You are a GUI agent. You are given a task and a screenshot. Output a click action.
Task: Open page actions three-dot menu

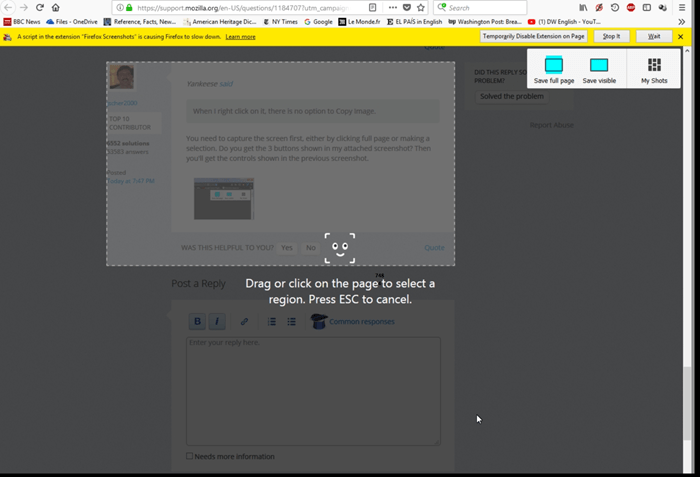(x=392, y=8)
